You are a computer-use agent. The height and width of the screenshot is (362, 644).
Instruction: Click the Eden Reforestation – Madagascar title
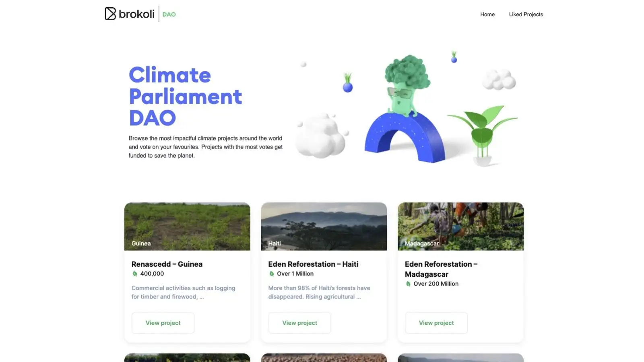441,269
